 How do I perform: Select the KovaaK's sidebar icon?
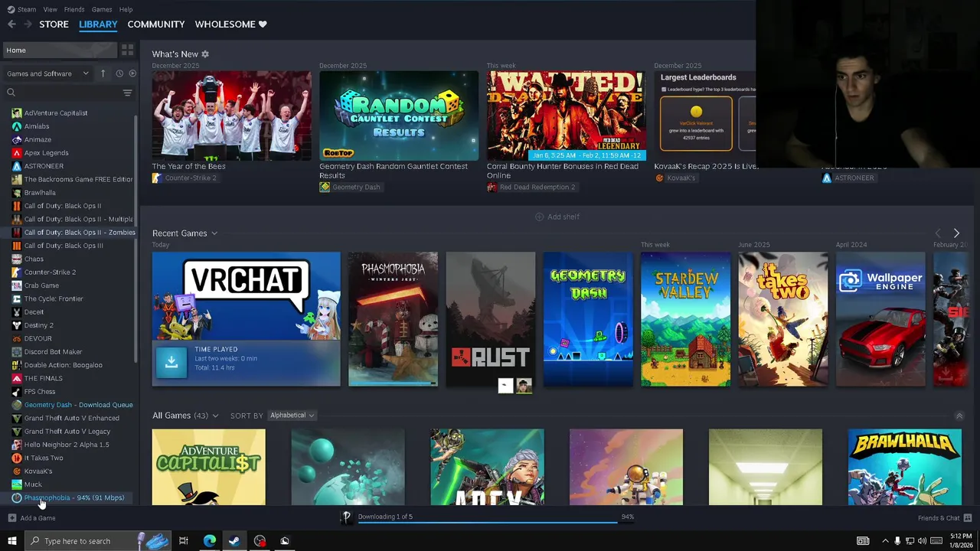pyautogui.click(x=17, y=471)
